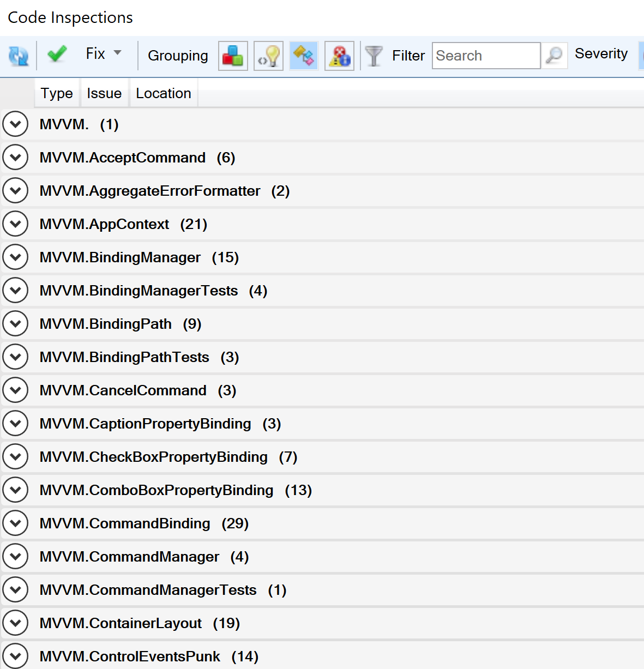The width and height of the screenshot is (644, 669).
Task: Expand the MVVM.CancelCommand chevron
Action: click(15, 390)
